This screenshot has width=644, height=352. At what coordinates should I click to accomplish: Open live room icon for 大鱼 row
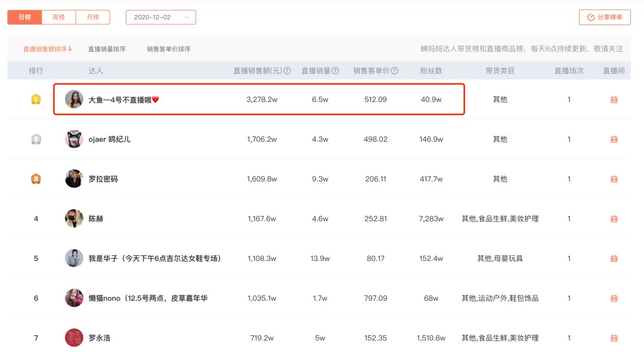[x=614, y=99]
